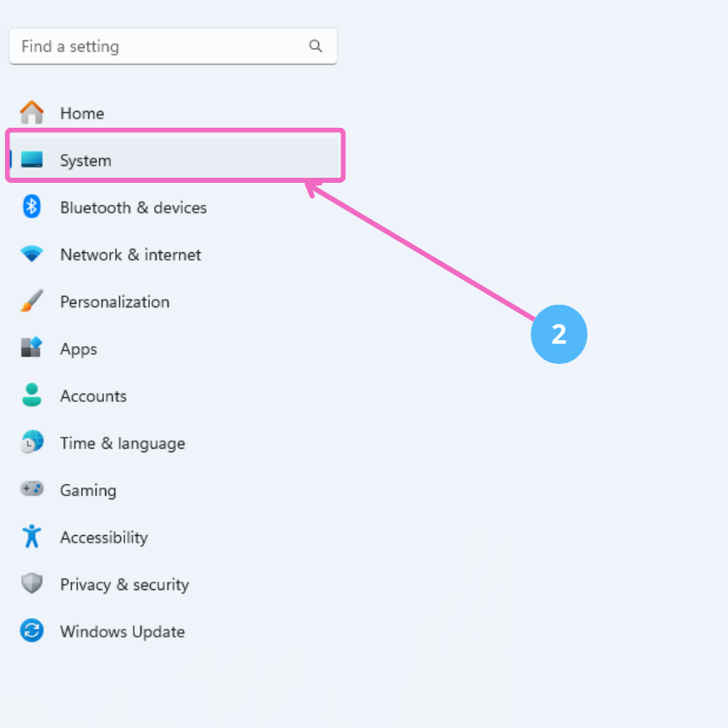Click the Windows Update sync arrows icon
Viewport: 728px width, 728px height.
32,631
